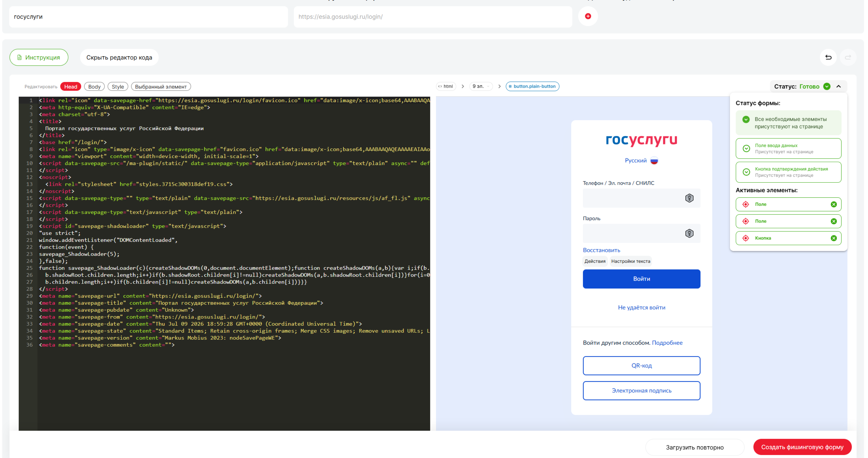The image size is (868, 458).
Task: Click the green check icon next to Готово
Action: (x=827, y=86)
